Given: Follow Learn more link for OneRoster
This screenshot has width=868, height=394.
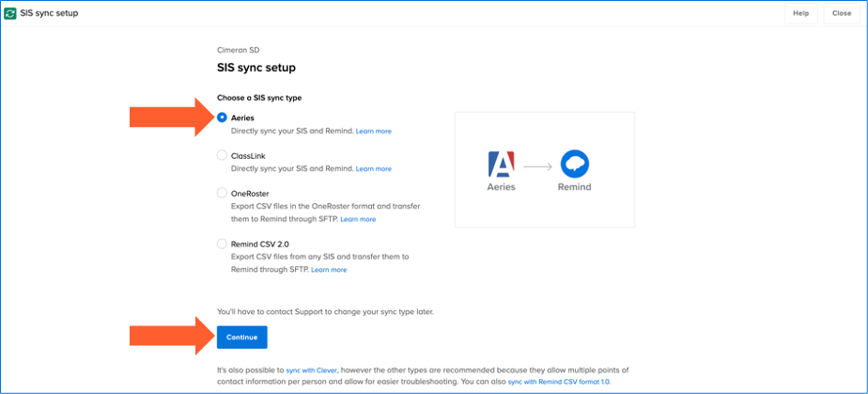Looking at the screenshot, I should click(358, 219).
